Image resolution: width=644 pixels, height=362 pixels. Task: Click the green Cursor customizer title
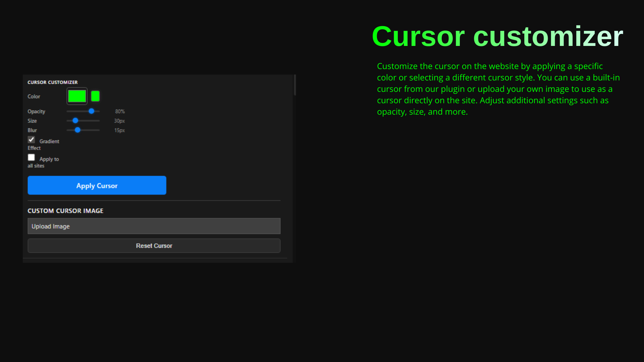(497, 37)
